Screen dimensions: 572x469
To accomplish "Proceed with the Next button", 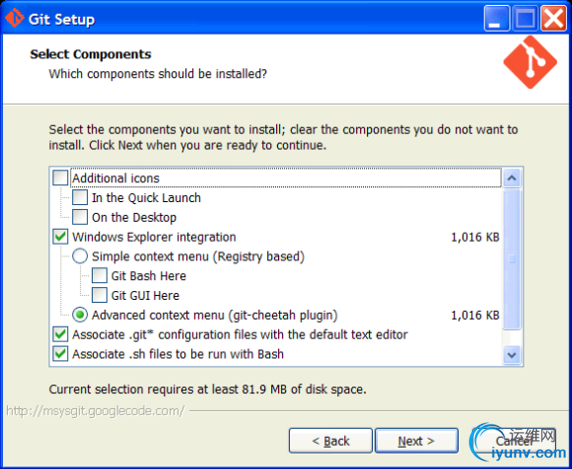I will 416,441.
